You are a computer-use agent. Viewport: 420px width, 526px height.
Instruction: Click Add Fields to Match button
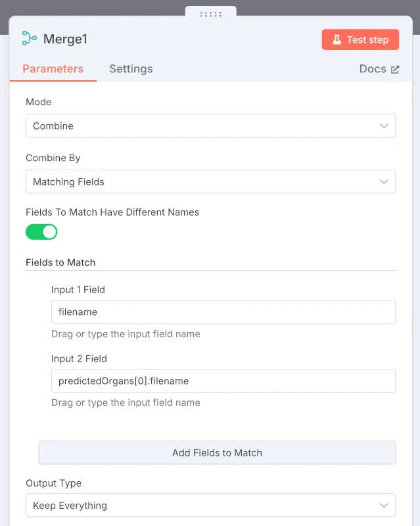(x=217, y=452)
